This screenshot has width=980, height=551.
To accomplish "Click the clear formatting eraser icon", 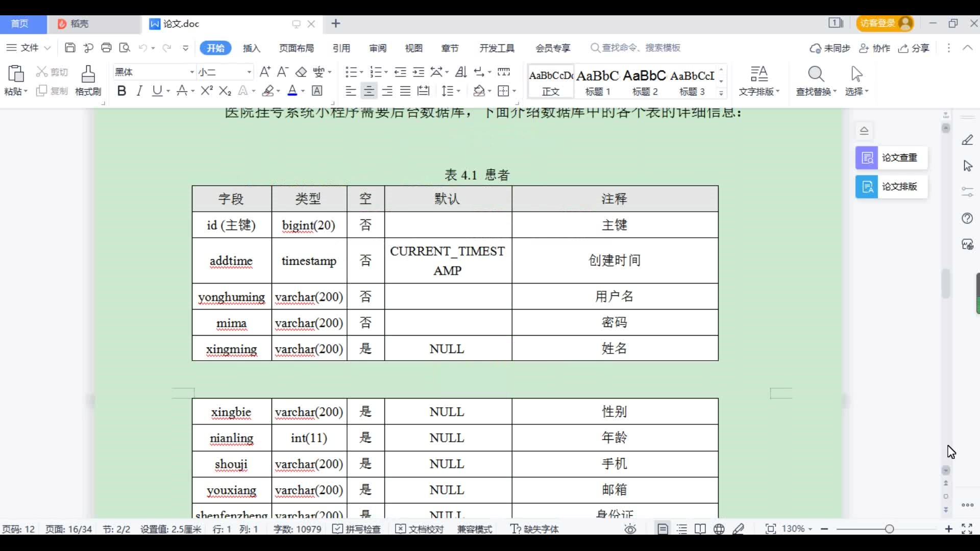I will [301, 72].
